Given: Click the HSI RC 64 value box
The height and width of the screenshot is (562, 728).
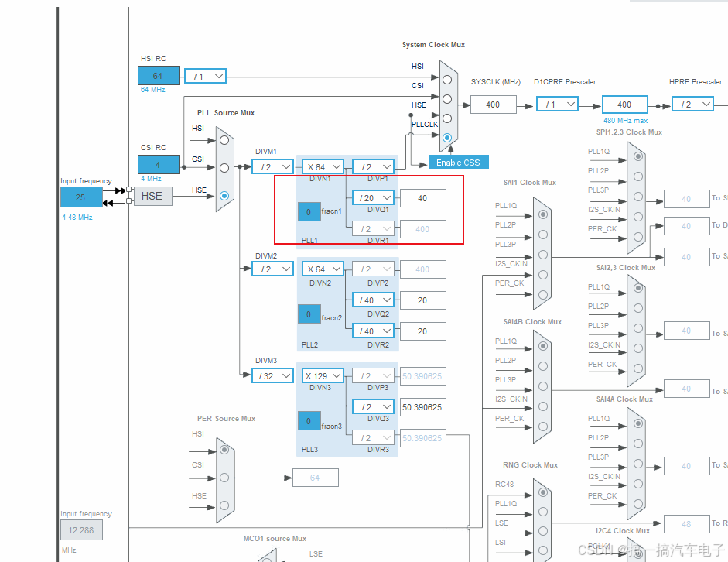Looking at the screenshot, I should (159, 76).
